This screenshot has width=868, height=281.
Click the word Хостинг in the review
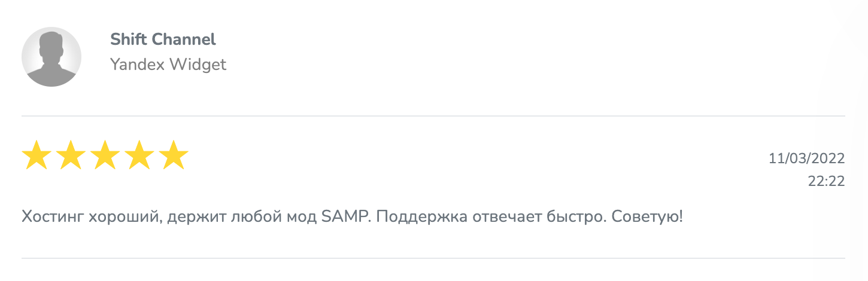(52, 217)
